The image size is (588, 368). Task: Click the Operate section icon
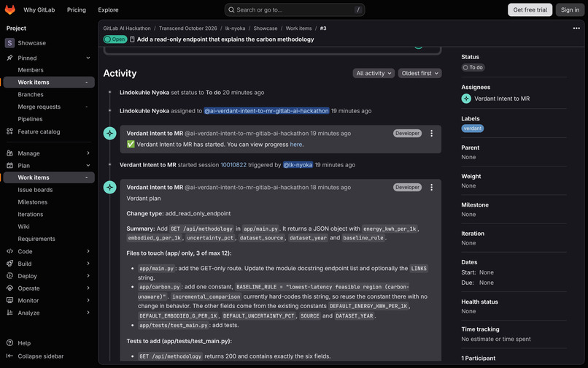9,288
